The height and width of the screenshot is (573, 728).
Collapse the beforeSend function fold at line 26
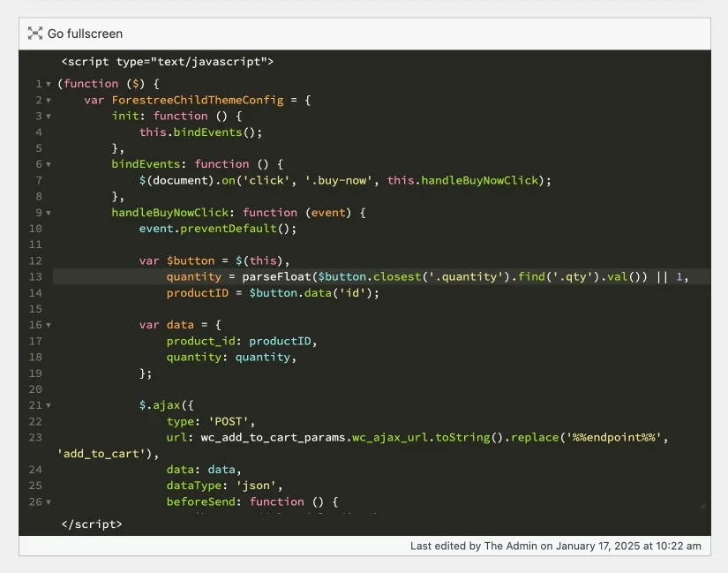click(x=49, y=502)
